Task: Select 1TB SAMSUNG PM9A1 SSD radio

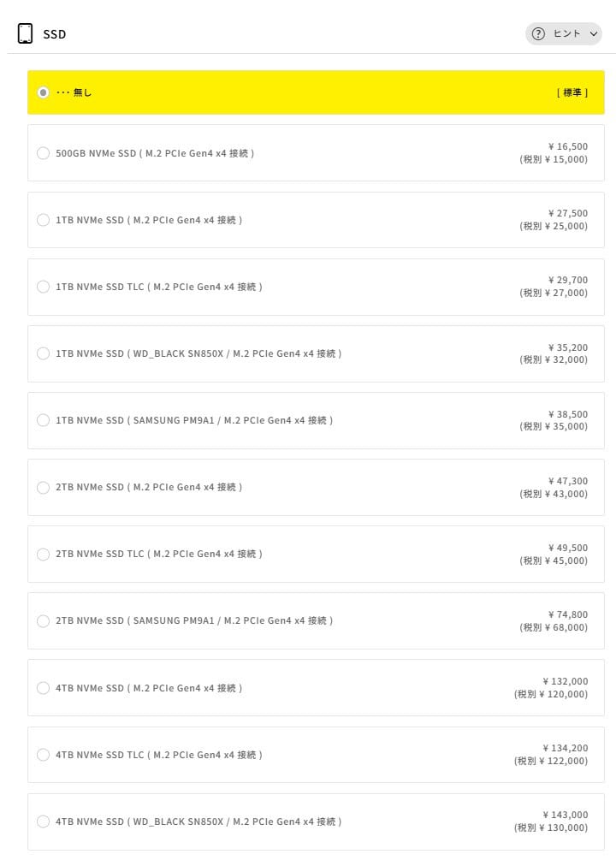Action: click(44, 420)
